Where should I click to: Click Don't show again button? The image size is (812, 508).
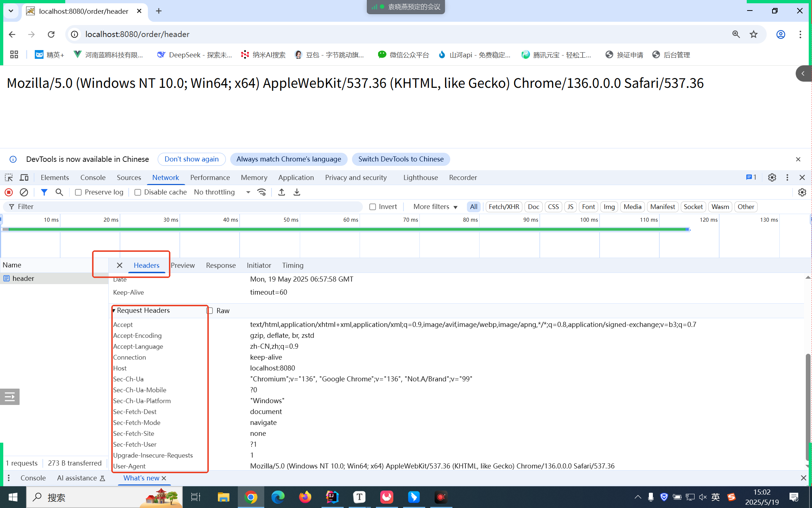point(191,159)
